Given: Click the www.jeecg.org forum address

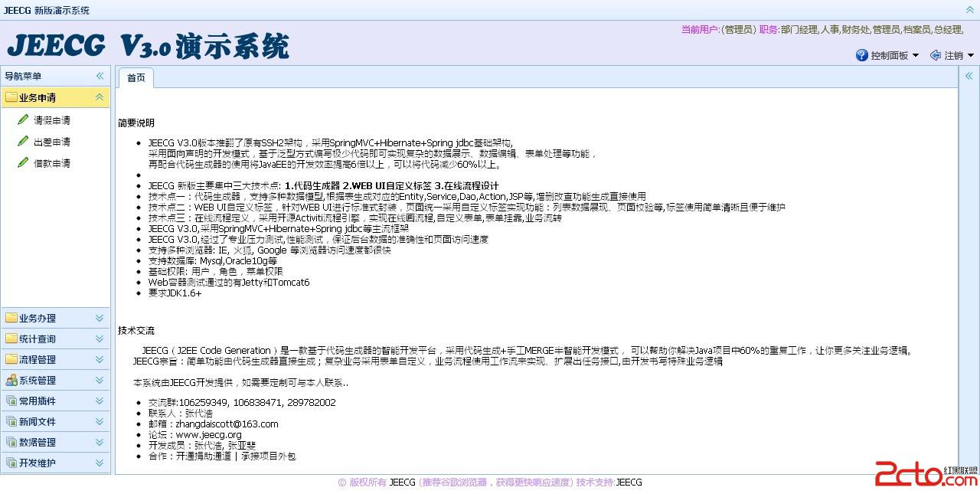Looking at the screenshot, I should (x=209, y=434).
